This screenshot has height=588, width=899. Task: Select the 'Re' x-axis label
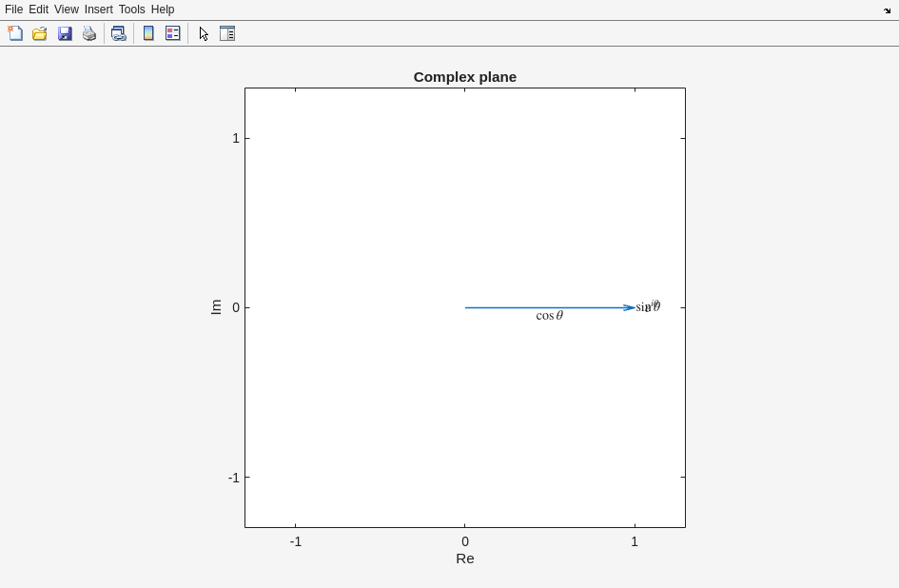coord(464,559)
